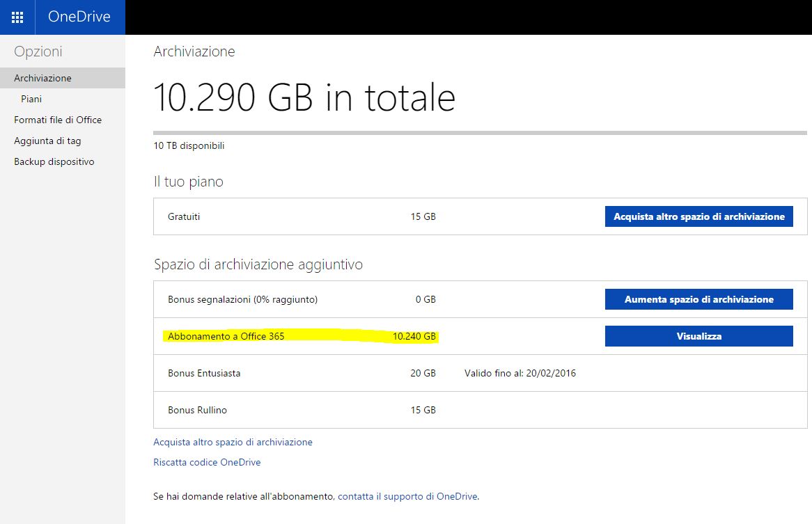Select Archiviazione in the options sidebar
This screenshot has height=524, width=812.
pos(62,78)
